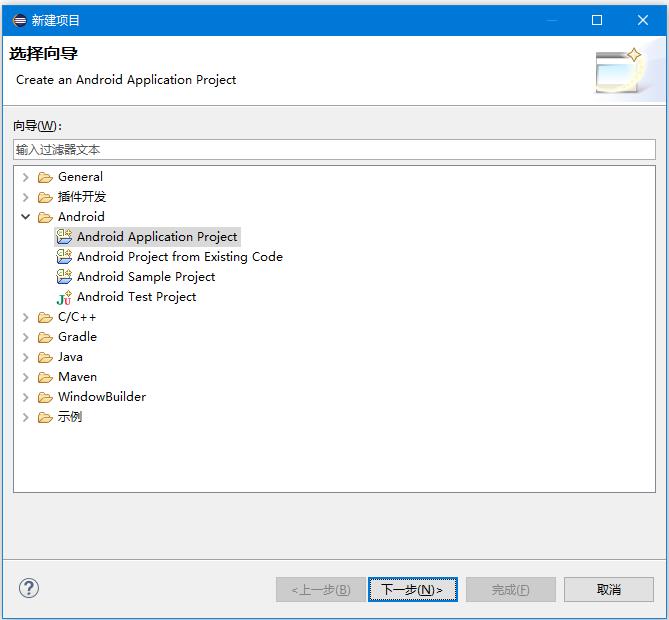Click the Maven folder icon
Viewport: 669px width, 620px height.
coord(45,377)
